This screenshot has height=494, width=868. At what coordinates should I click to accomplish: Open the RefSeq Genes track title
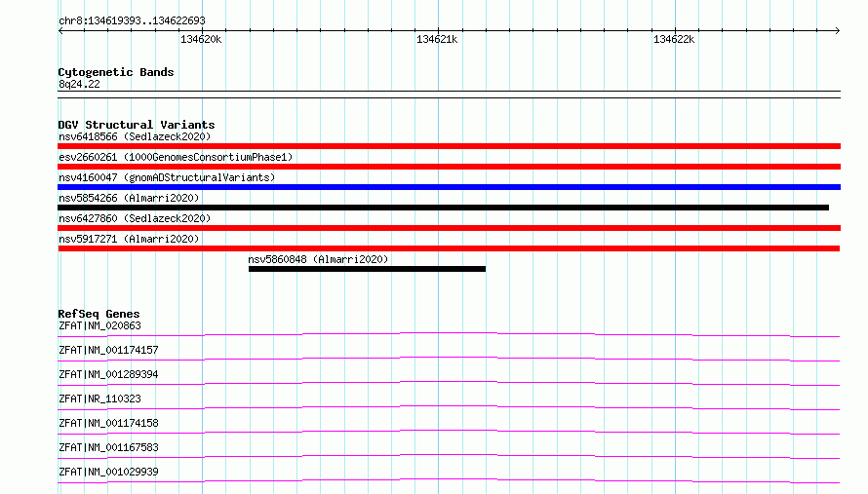(x=99, y=314)
